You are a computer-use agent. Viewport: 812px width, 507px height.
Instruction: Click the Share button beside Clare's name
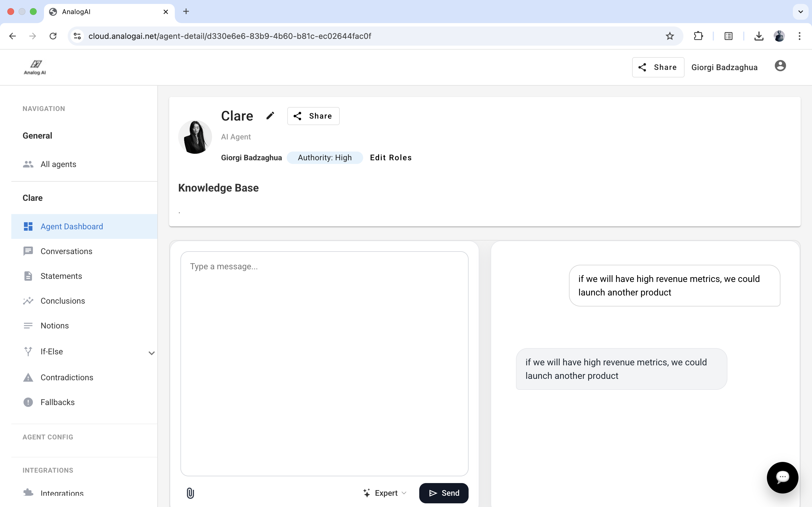[313, 116]
